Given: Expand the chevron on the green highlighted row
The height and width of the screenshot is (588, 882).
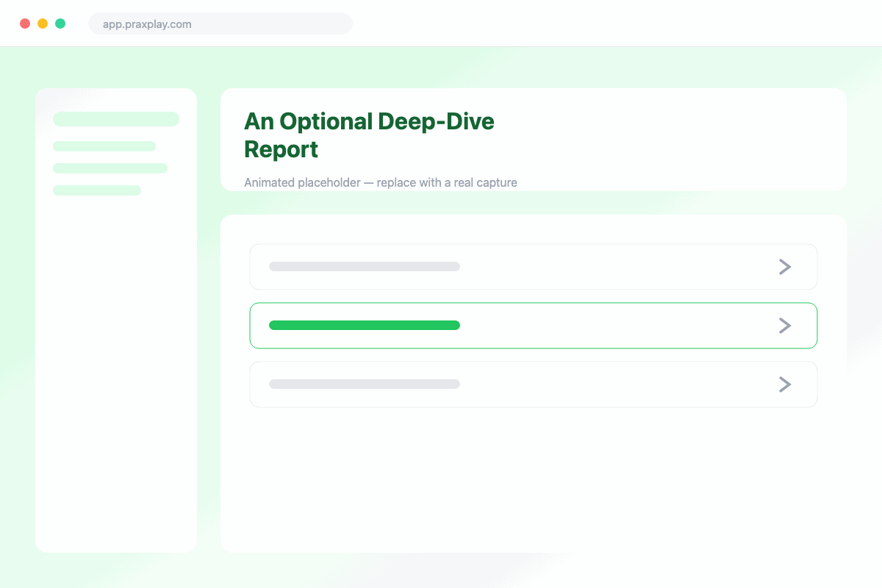Looking at the screenshot, I should point(785,326).
